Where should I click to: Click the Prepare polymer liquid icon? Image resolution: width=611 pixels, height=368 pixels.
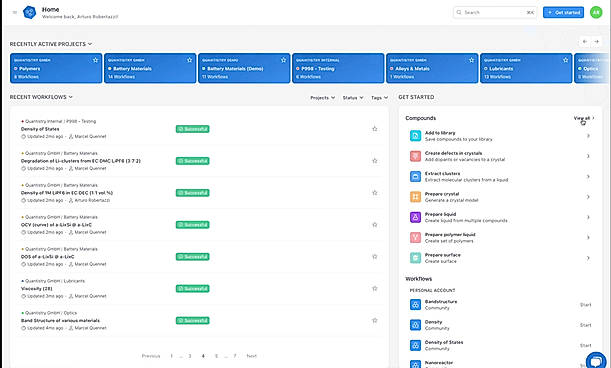(415, 237)
